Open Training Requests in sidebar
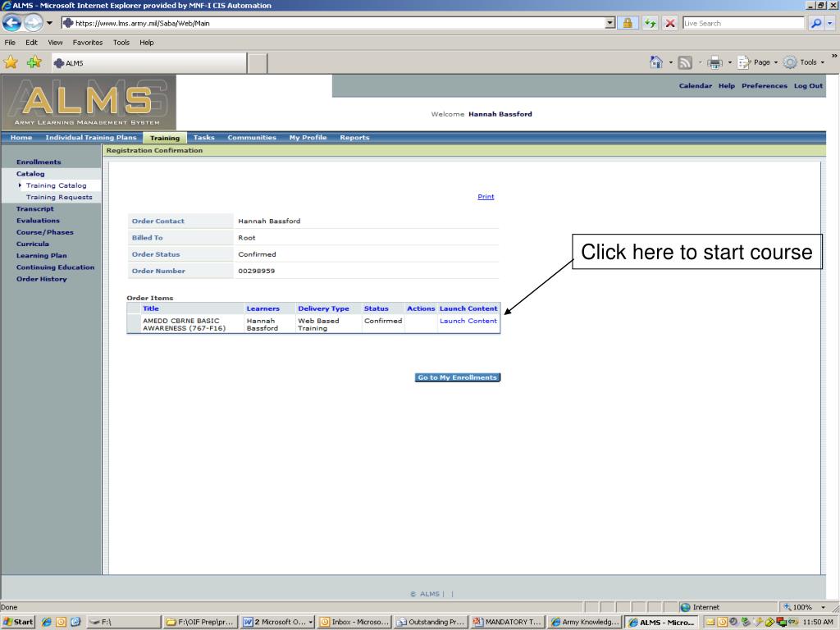This screenshot has width=840, height=630. pyautogui.click(x=59, y=197)
